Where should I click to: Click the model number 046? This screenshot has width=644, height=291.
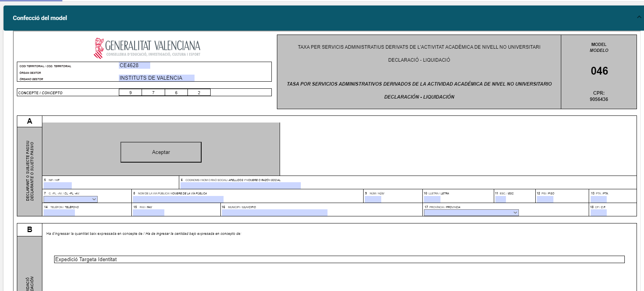pyautogui.click(x=599, y=71)
